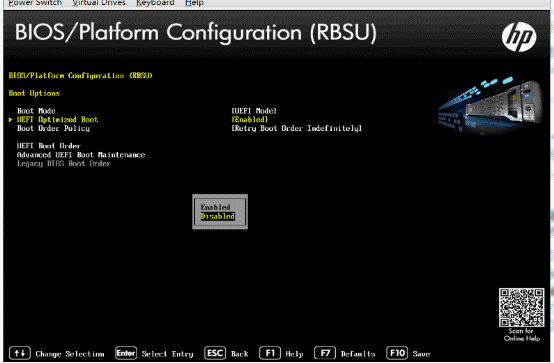Open the Keyboard menu
Viewport: 554px width, 363px height.
click(x=155, y=3)
